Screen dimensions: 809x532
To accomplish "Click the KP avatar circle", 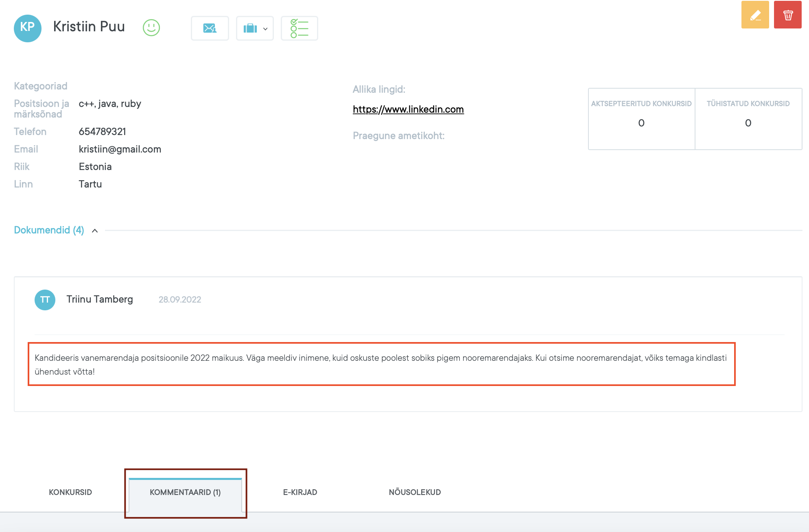I will (x=28, y=28).
